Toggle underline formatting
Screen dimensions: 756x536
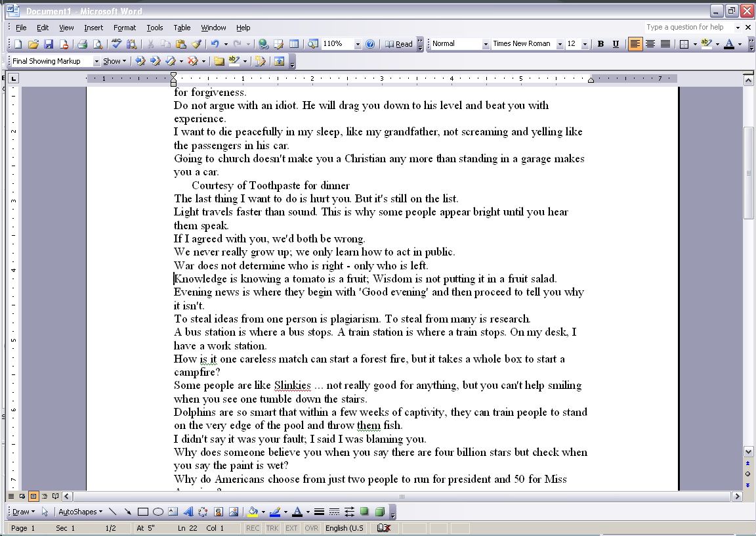615,43
